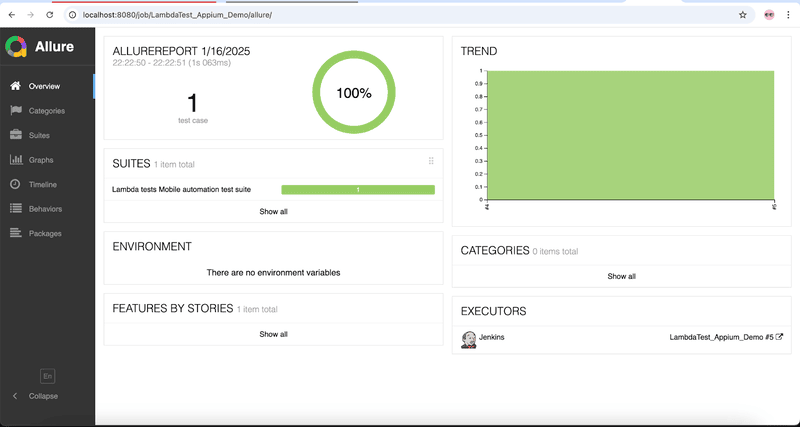Click the EXECUTORS widget heading

493,311
